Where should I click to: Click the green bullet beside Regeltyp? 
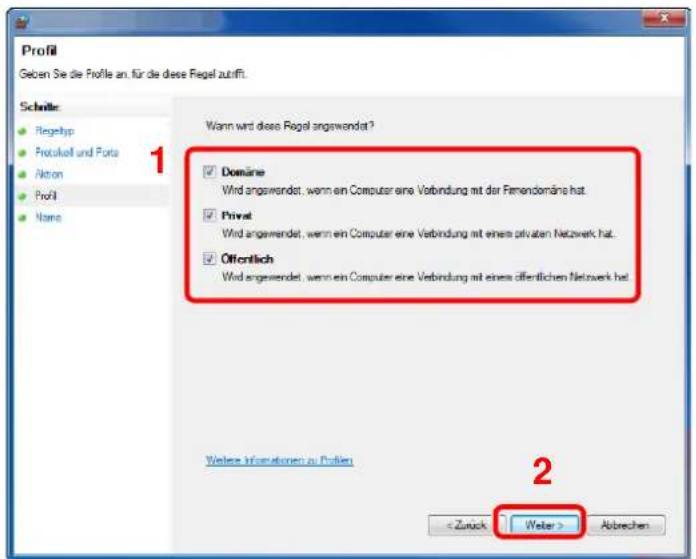click(23, 131)
